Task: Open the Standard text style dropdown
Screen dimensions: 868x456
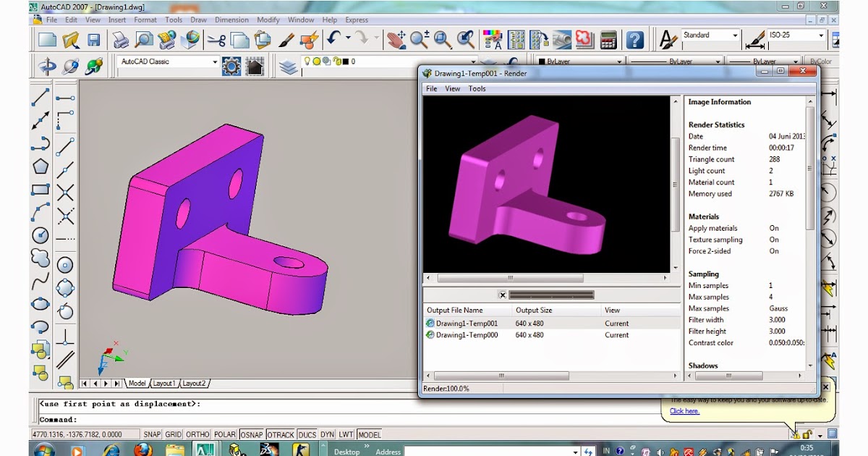Action: [x=735, y=35]
